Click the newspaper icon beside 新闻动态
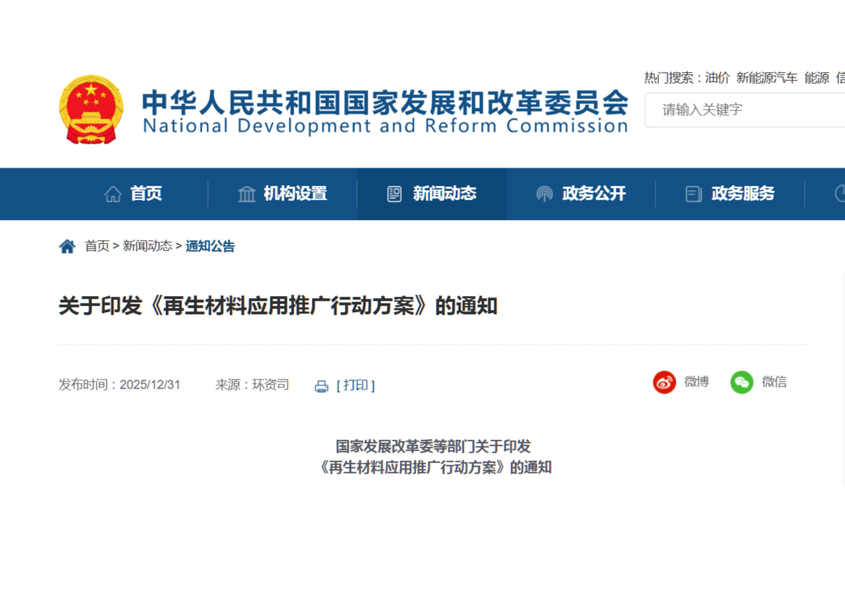The width and height of the screenshot is (845, 616). 395,194
